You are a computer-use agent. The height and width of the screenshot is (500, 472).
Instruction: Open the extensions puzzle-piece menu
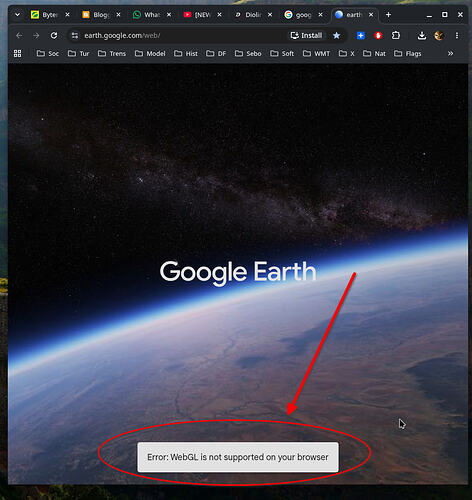click(x=396, y=35)
